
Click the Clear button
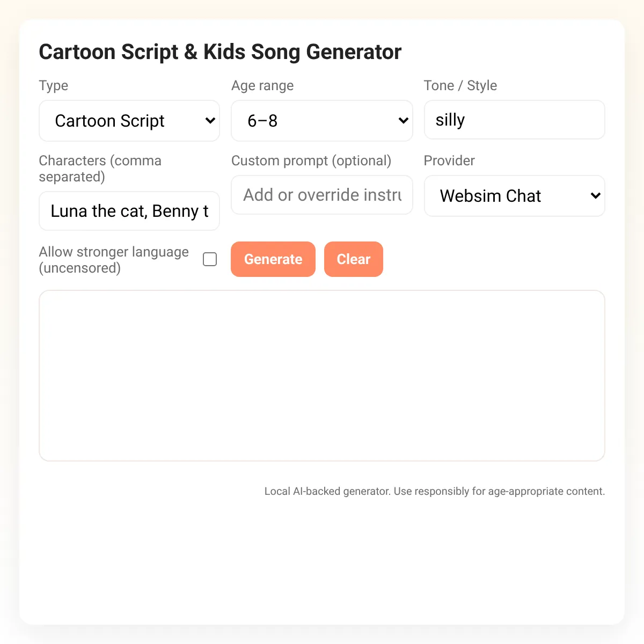pos(354,259)
